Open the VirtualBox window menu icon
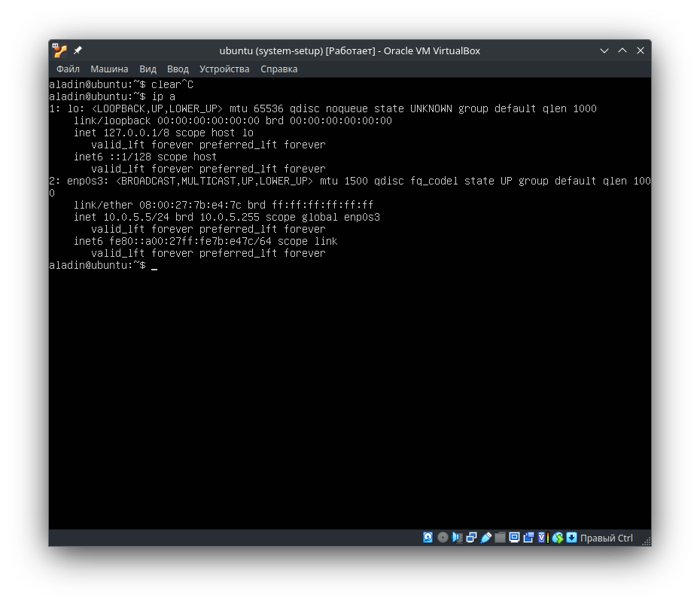Image resolution: width=700 pixels, height=604 pixels. [59, 50]
